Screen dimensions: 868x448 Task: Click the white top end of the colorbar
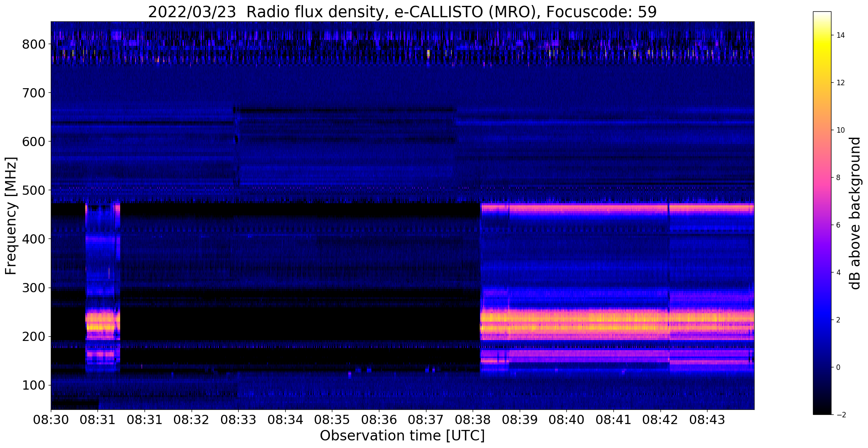[822, 15]
